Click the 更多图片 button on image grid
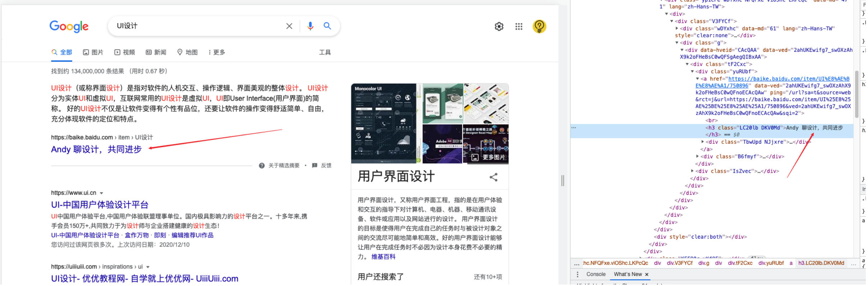Image resolution: width=868 pixels, height=286 pixels. click(489, 157)
